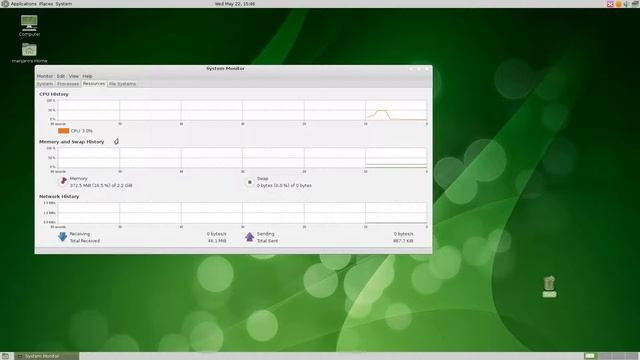Click the System Monitor taskbar button

(47, 356)
